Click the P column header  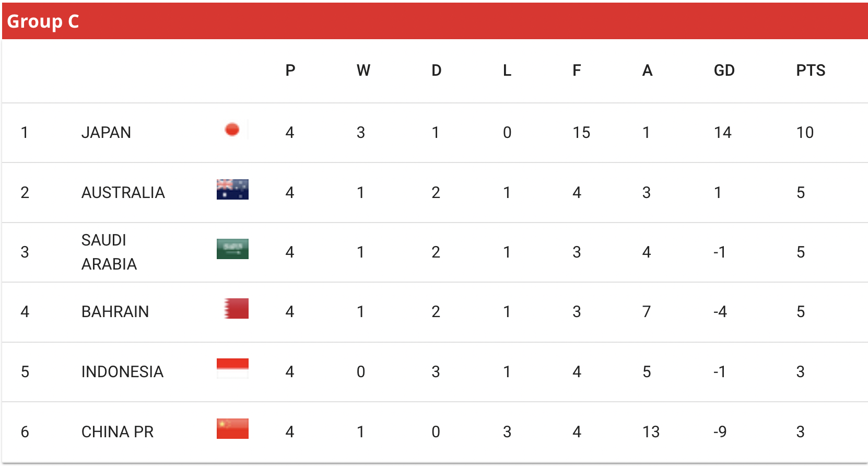point(290,71)
